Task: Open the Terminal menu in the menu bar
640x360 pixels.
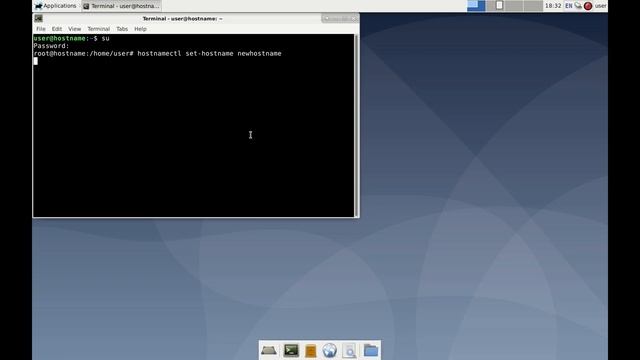Action: (98, 29)
